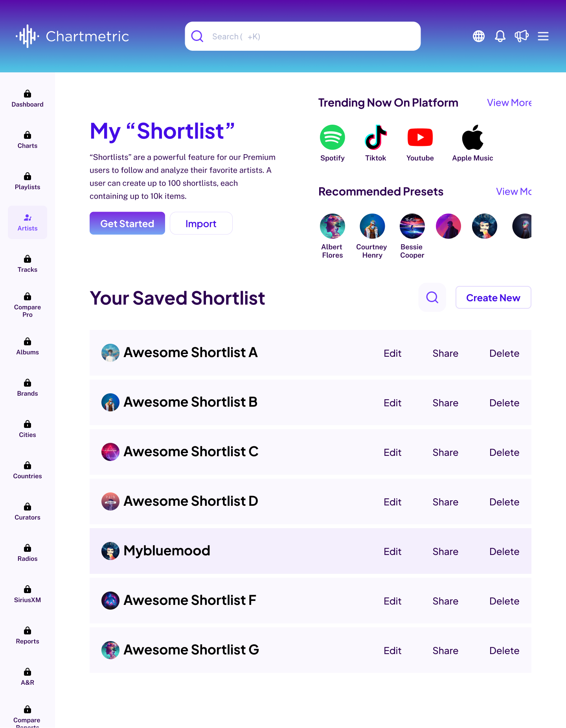Share Awesome Shortlist C

(x=445, y=452)
